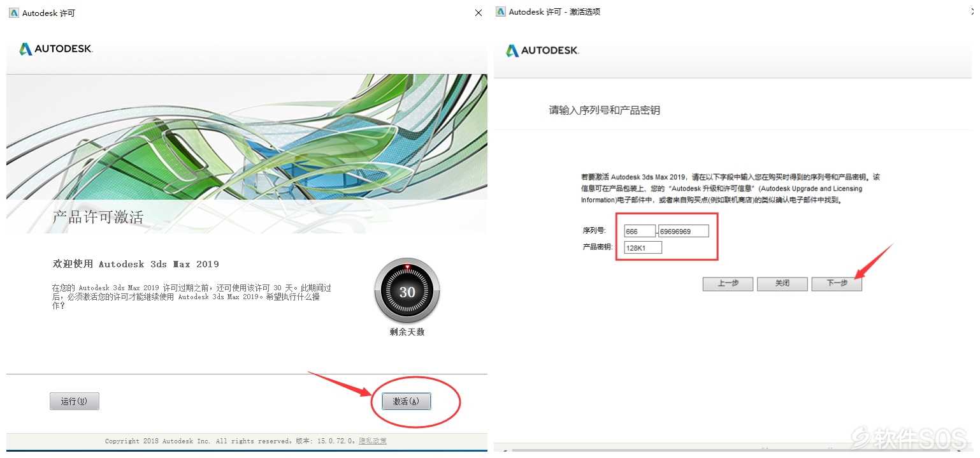Viewport: 980px width, 458px height.
Task: Close the Autodesk 许可 window
Action: 479,13
